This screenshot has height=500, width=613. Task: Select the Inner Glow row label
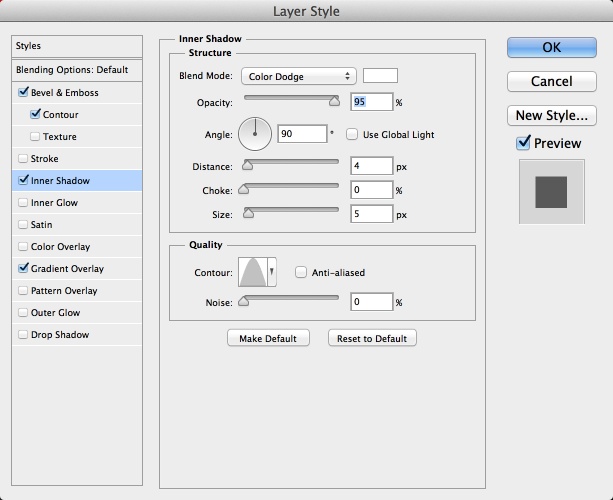point(54,203)
